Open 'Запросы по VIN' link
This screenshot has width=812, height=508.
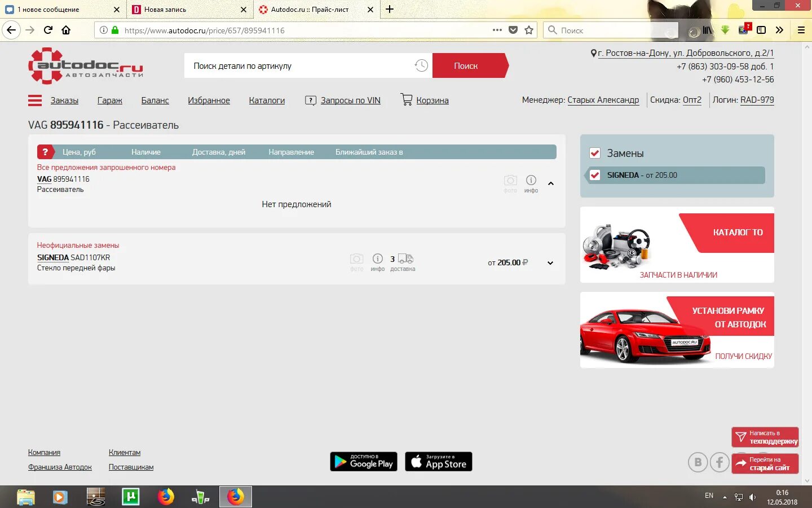[x=351, y=100]
